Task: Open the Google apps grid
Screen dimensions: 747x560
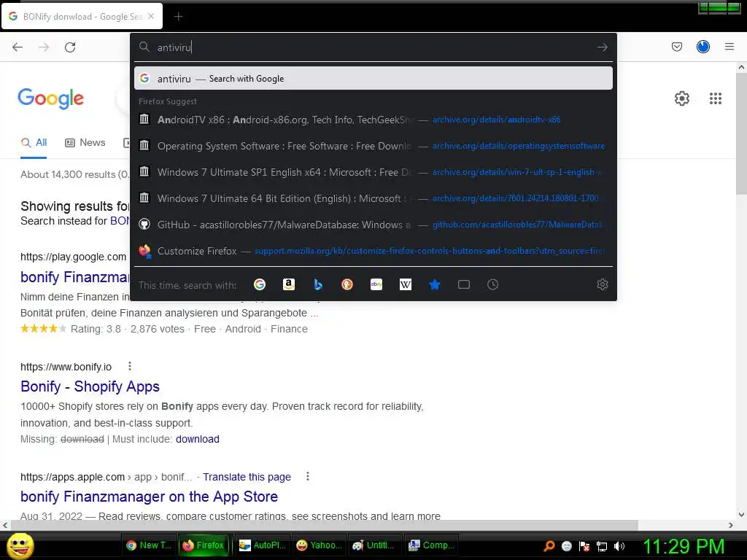Action: (715, 98)
